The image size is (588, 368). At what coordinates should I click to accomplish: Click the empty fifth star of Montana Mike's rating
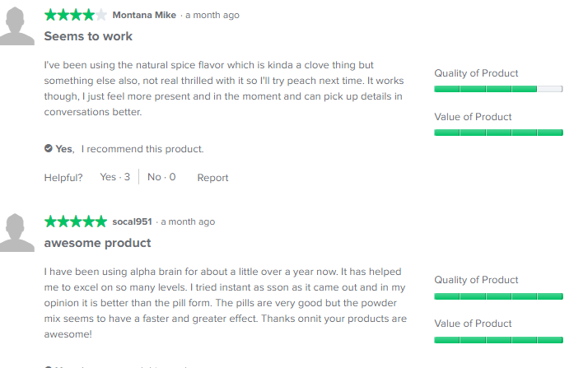coord(101,15)
